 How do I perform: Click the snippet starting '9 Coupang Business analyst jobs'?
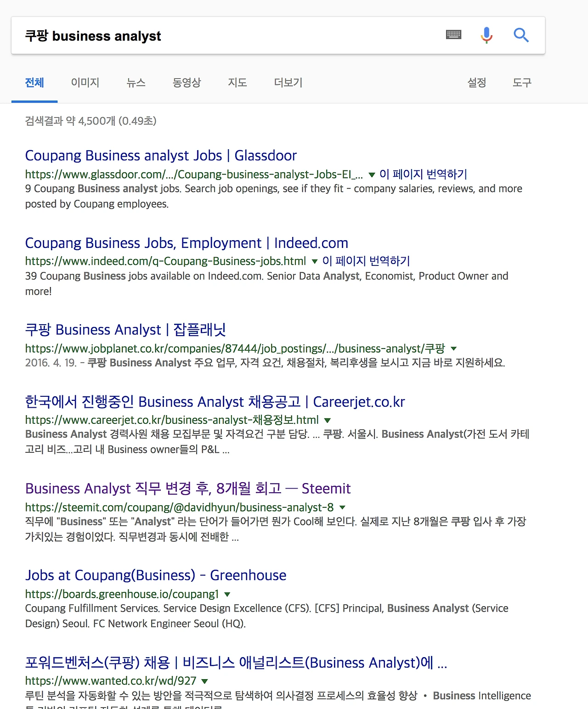click(x=274, y=196)
